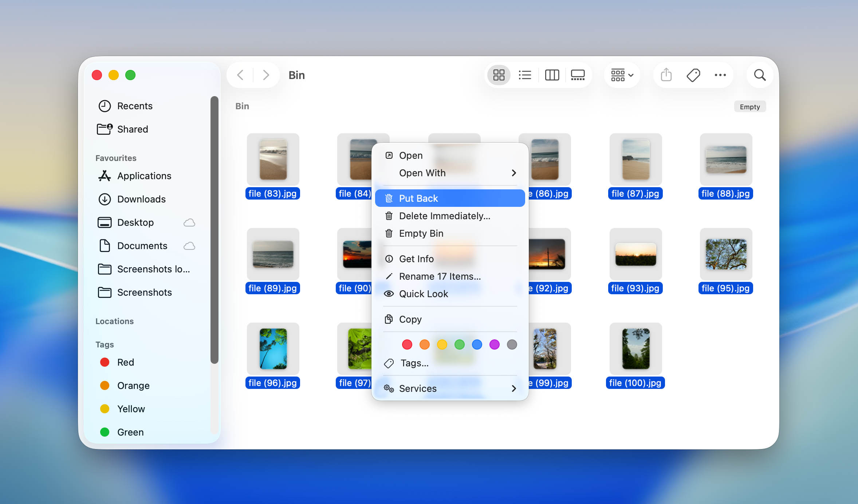Choose Open in the context menu
Screen dimensions: 858x504
point(450,155)
